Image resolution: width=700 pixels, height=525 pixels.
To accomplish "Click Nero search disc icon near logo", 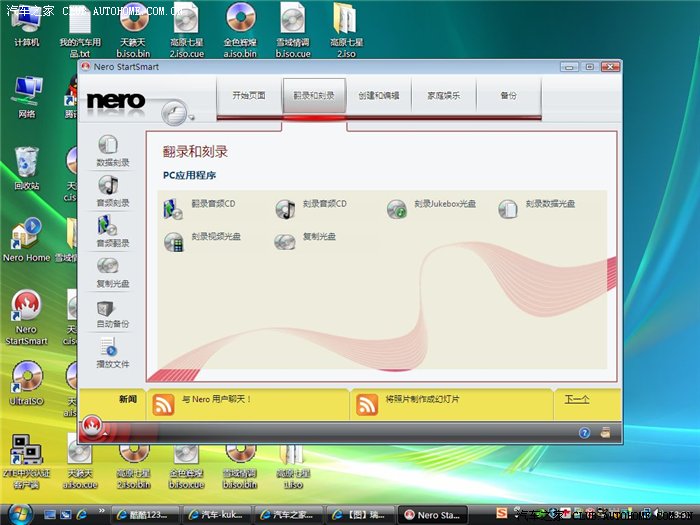I will [175, 112].
